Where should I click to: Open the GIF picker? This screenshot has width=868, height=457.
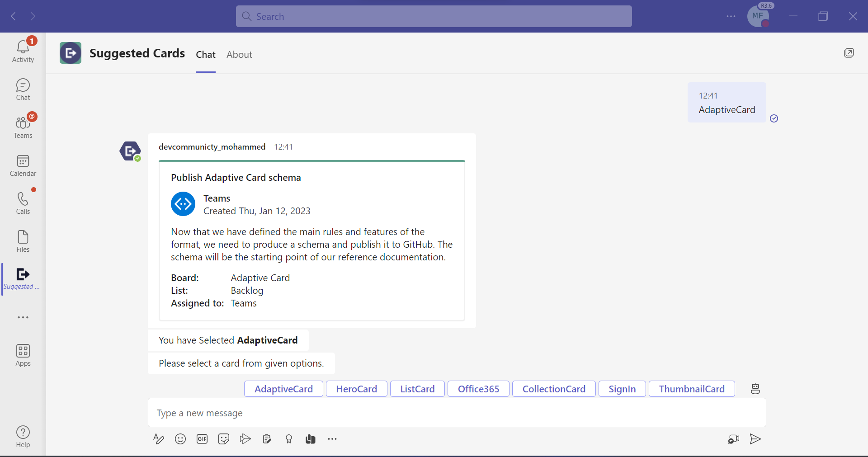click(202, 439)
